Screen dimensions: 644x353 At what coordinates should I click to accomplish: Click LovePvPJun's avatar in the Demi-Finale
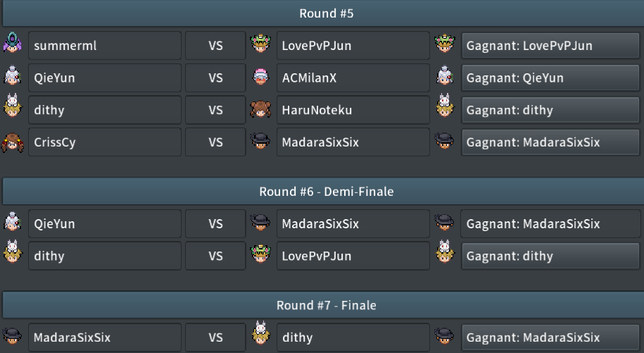point(261,254)
